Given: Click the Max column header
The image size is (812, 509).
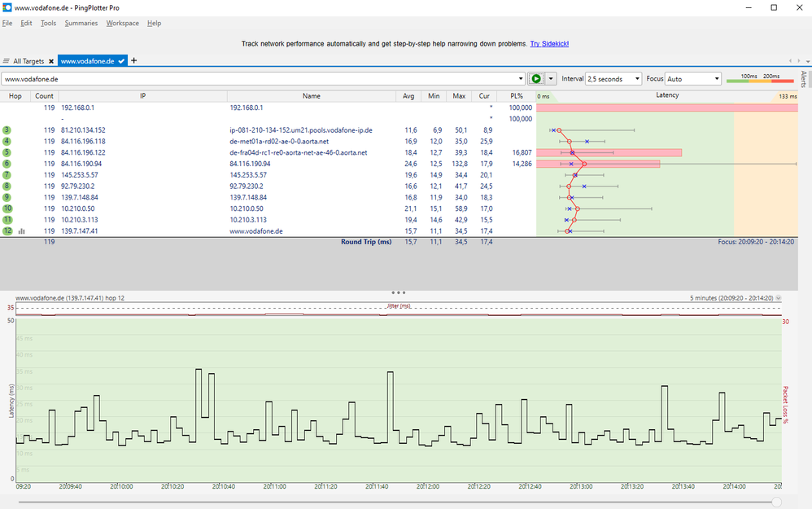Looking at the screenshot, I should tap(459, 96).
